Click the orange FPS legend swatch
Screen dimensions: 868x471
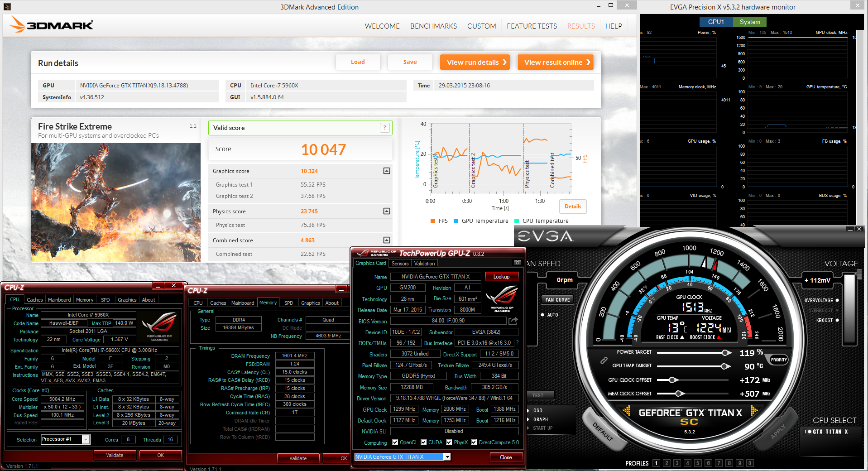(433, 221)
